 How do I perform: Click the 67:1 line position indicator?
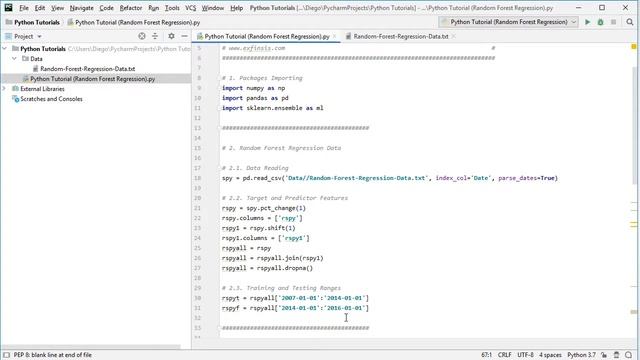486,355
